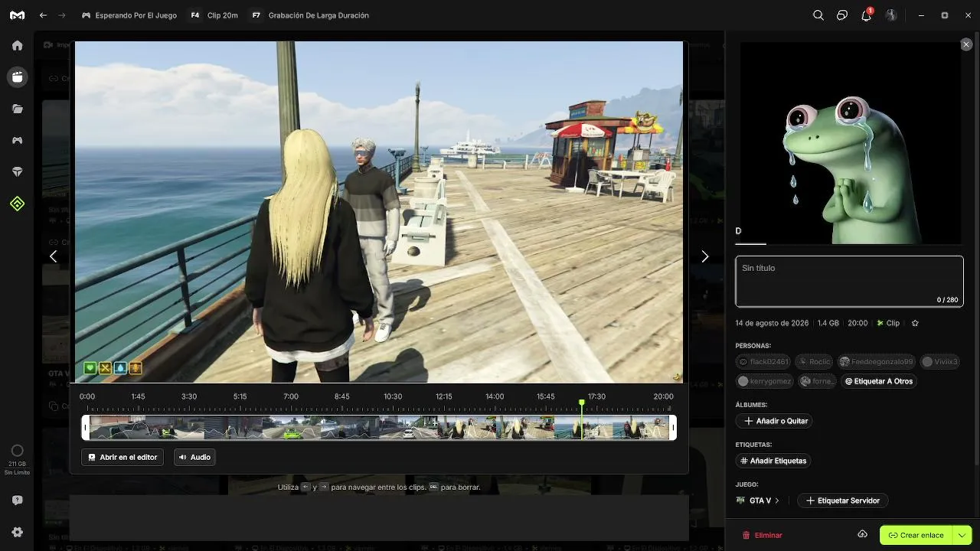
Task: Go to Home in the sidebar
Action: [x=17, y=46]
